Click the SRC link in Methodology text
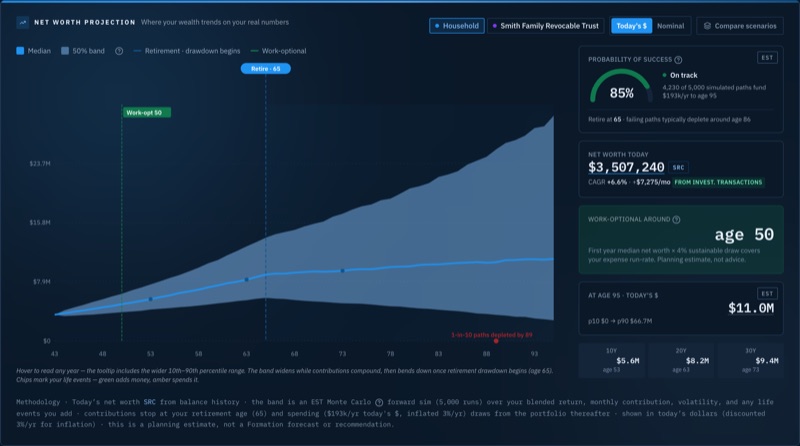Viewport: 800px width, 446px height. [149, 402]
